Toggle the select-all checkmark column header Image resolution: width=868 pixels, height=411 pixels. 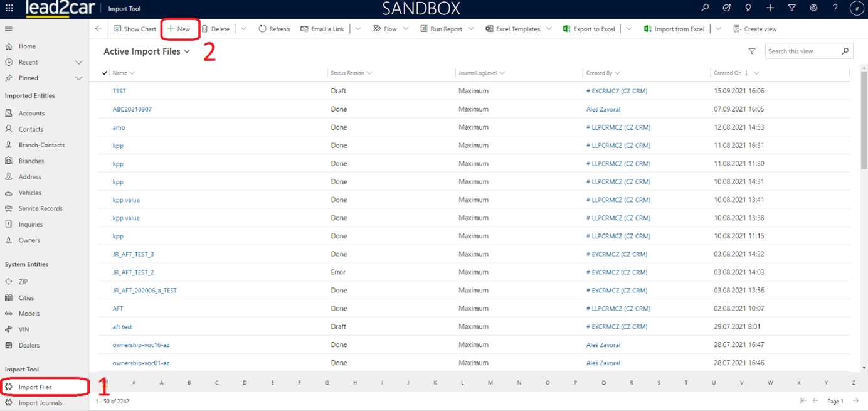104,73
